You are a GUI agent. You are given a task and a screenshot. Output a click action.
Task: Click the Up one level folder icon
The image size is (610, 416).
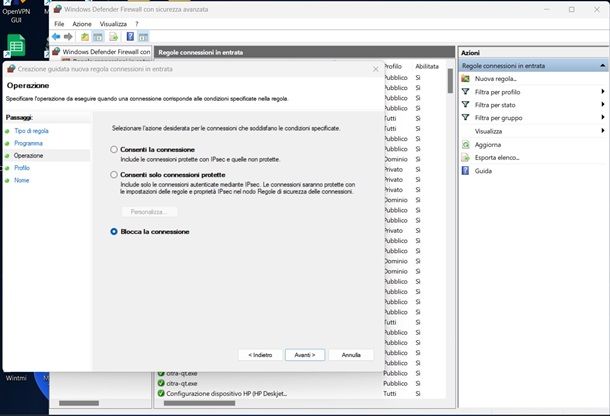(x=85, y=37)
